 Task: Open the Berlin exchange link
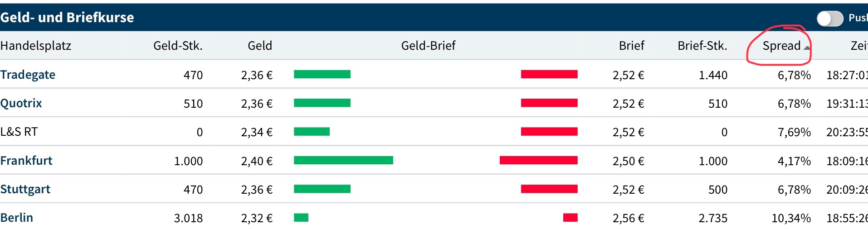coord(17,218)
